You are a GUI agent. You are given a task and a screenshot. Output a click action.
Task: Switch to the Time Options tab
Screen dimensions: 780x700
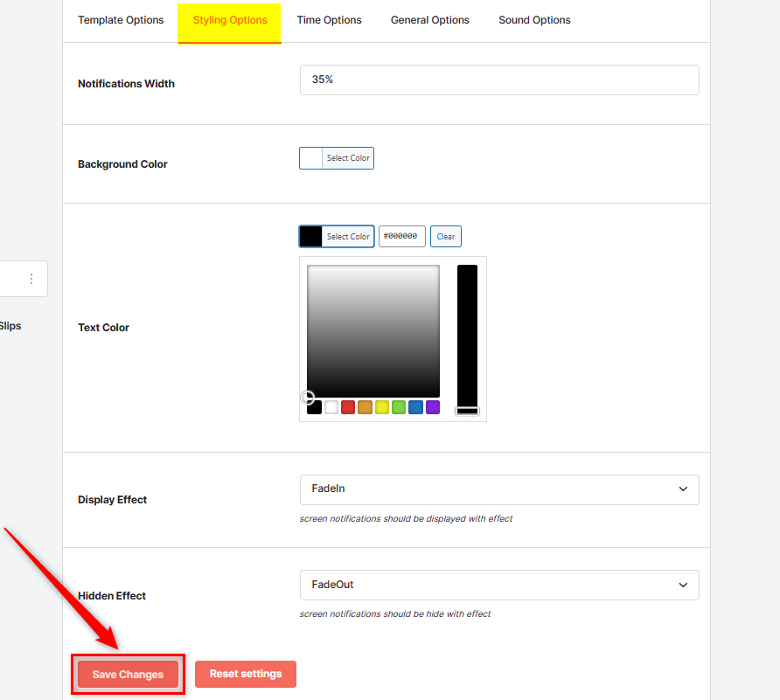click(x=329, y=19)
